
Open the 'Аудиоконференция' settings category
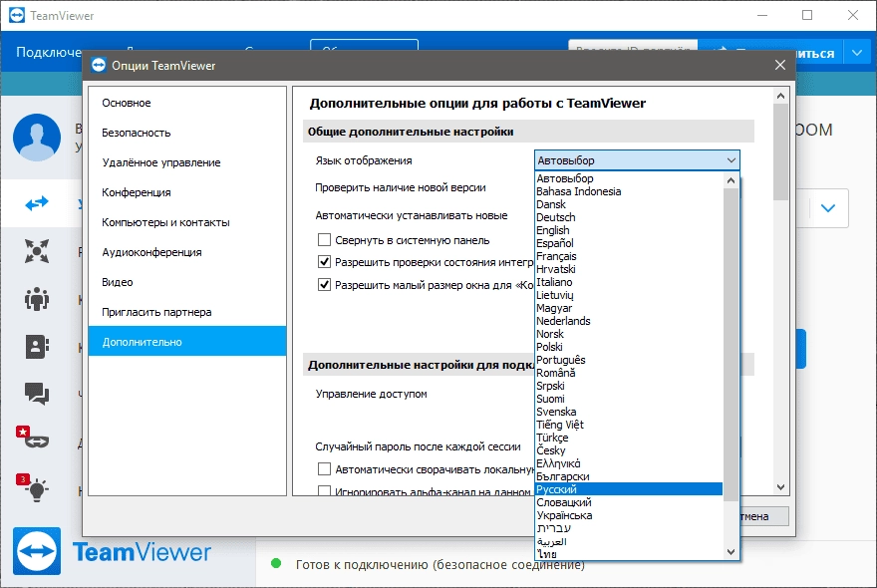[x=187, y=252]
